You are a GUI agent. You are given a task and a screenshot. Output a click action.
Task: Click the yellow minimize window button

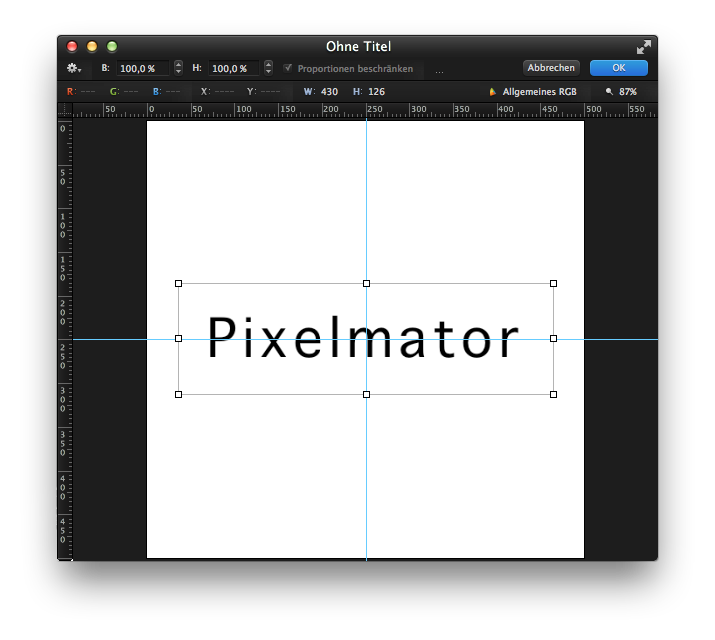(x=92, y=46)
